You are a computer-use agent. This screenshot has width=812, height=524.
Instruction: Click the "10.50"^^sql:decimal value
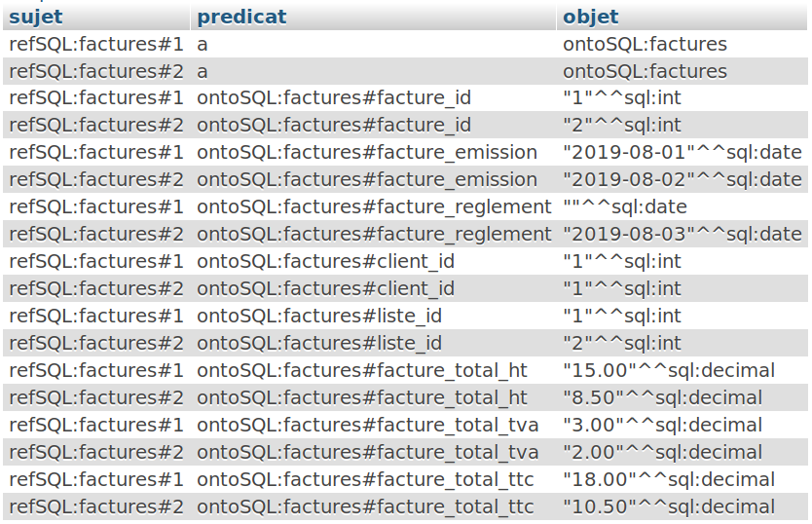tap(668, 507)
